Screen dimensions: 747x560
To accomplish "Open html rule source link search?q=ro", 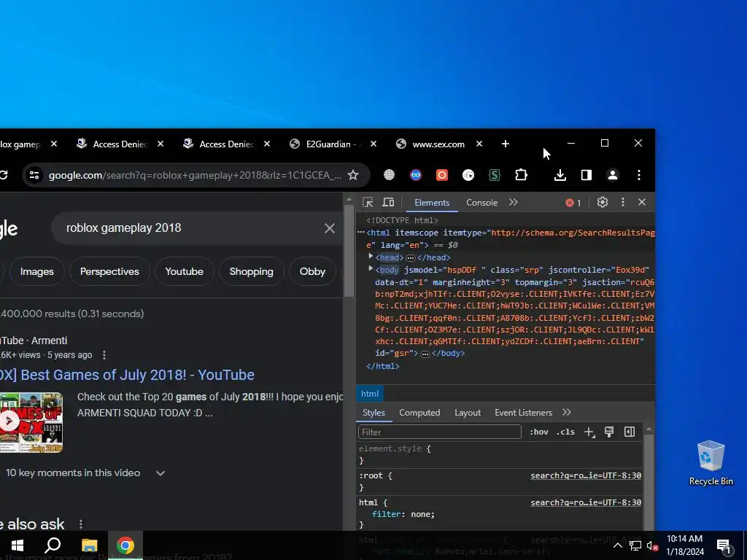I will (x=586, y=502).
